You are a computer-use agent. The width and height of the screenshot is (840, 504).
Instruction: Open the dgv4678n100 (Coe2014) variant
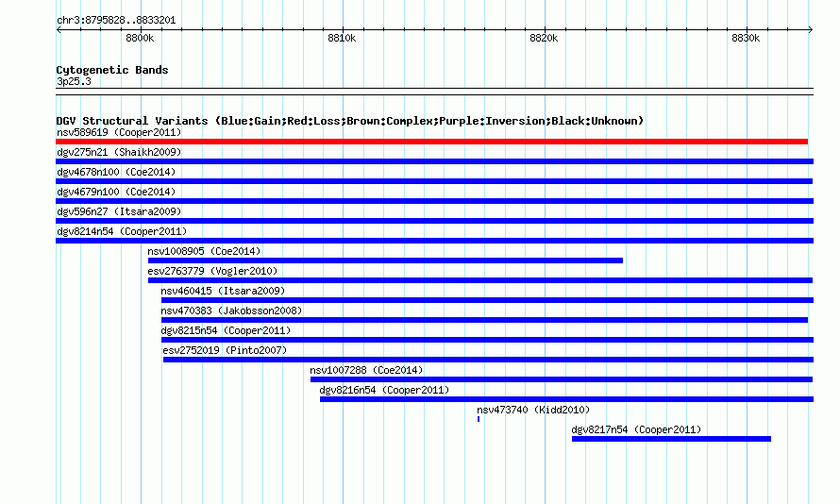pyautogui.click(x=434, y=181)
